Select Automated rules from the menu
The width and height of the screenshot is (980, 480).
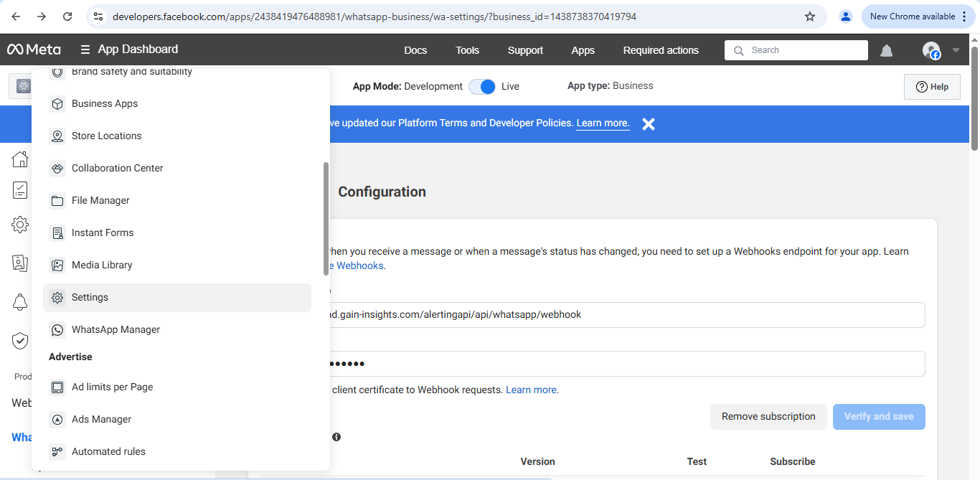(x=108, y=451)
